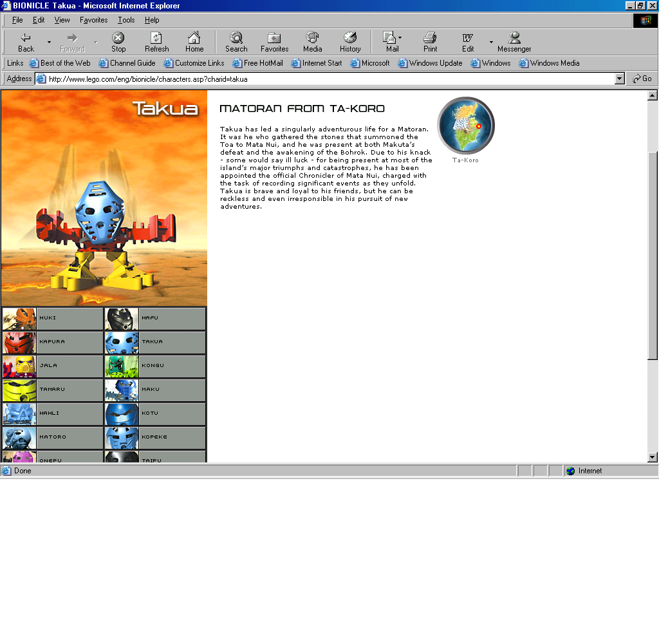The image size is (659, 644).
Task: Open the Windows links bar shortcut
Action: pos(490,63)
